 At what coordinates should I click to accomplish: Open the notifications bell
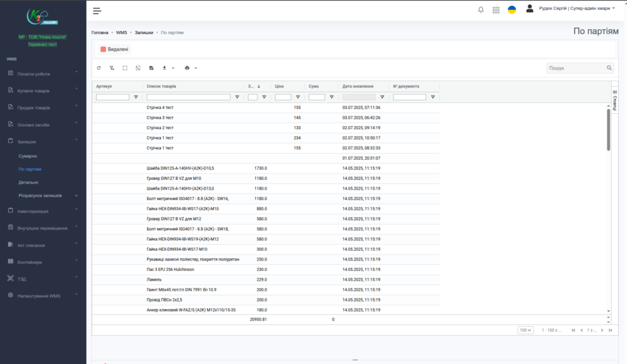click(x=481, y=10)
